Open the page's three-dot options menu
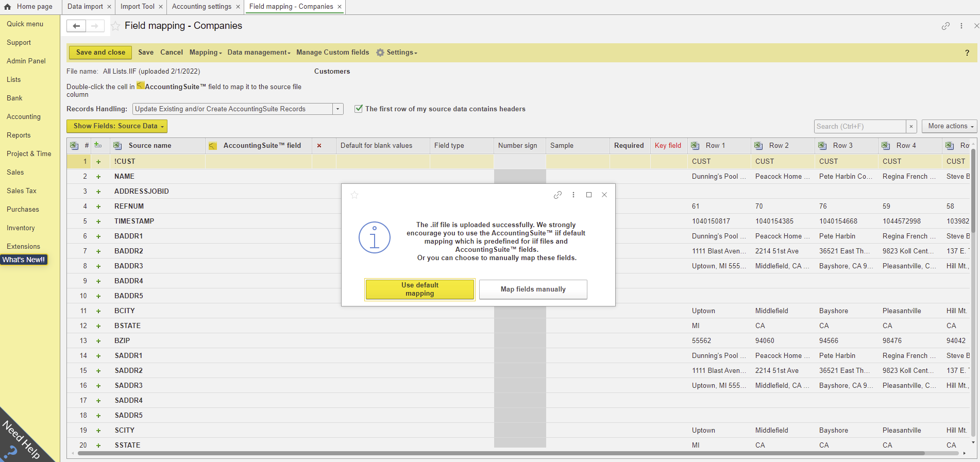The height and width of the screenshot is (462, 980). [961, 26]
